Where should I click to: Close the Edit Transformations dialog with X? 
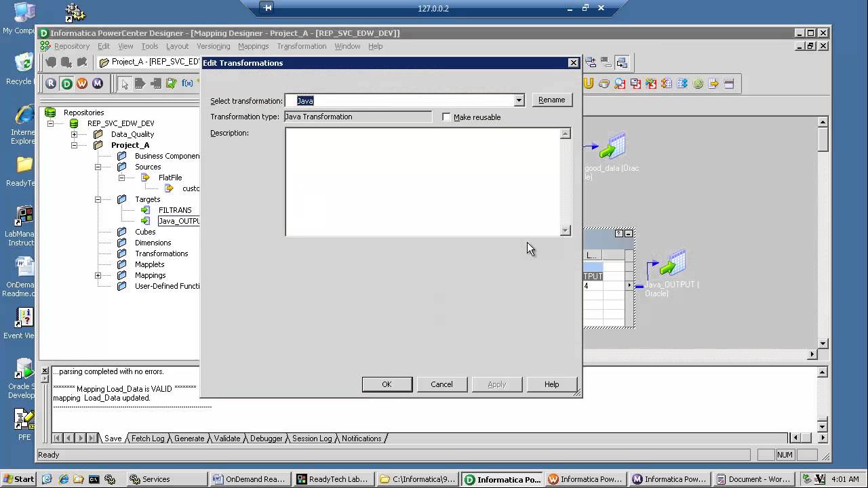573,62
